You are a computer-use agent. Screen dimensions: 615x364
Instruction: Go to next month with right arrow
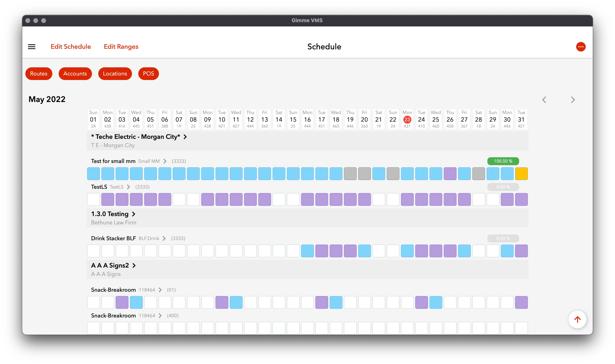click(573, 100)
